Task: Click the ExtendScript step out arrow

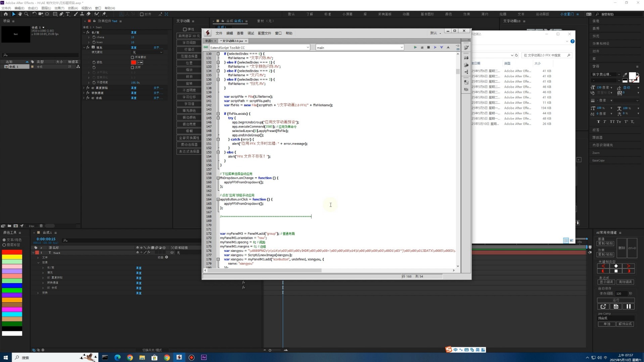Action: (x=448, y=47)
